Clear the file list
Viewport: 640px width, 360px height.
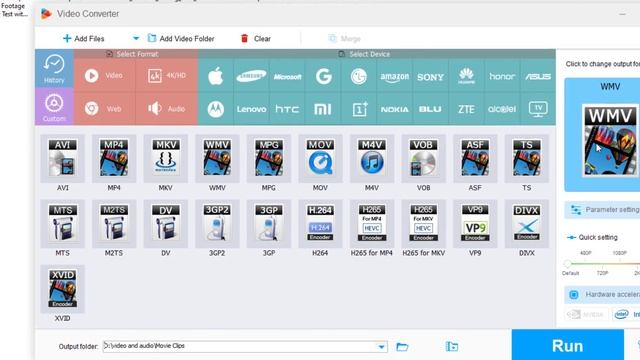(x=256, y=38)
